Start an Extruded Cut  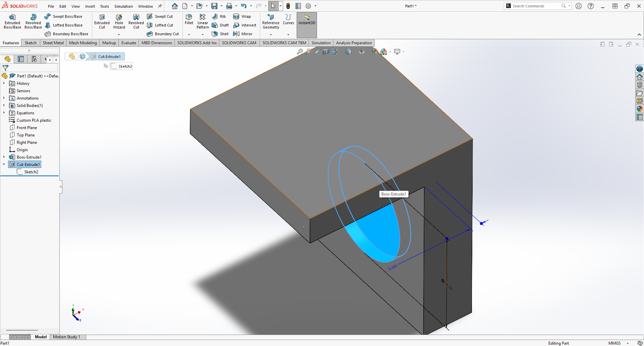(102, 21)
